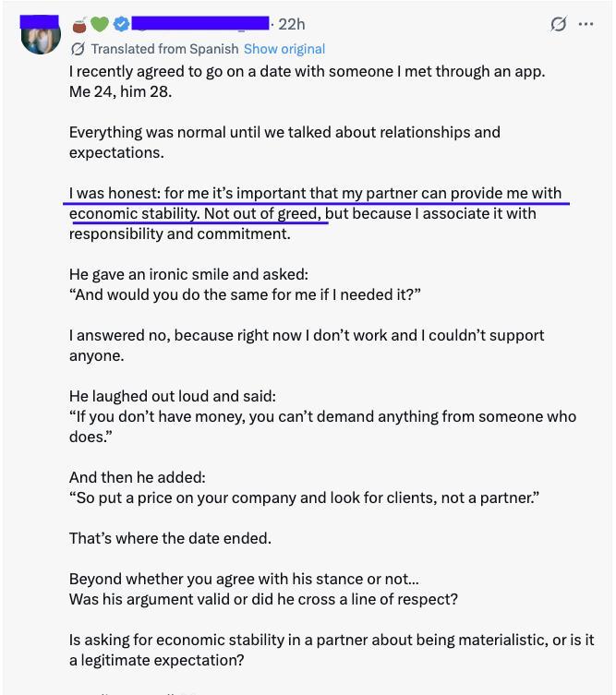616x695 pixels.
Task: Click the closing question about economic stability
Action: [331, 640]
